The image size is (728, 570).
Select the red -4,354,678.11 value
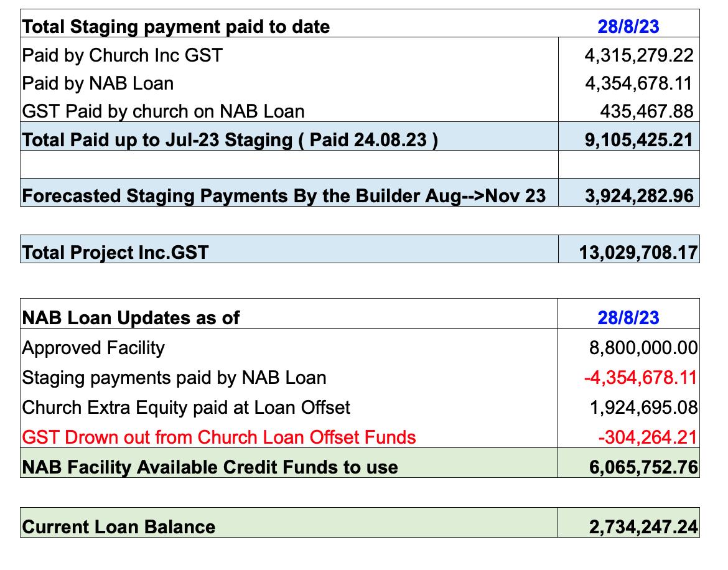(641, 377)
